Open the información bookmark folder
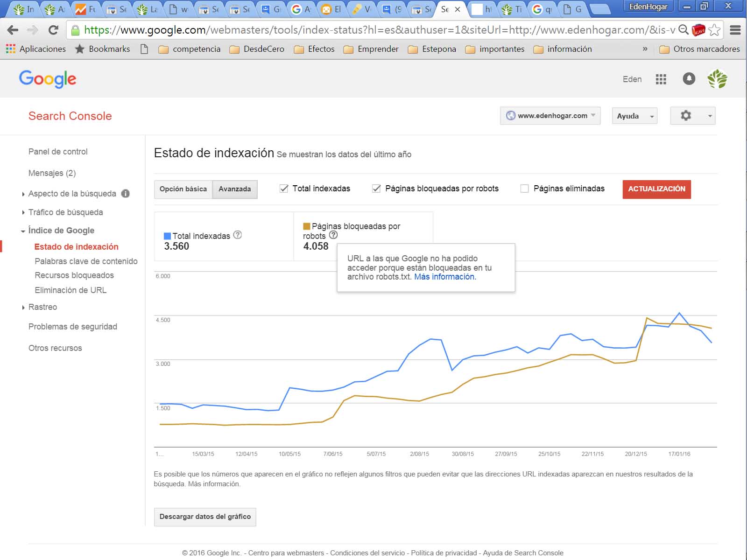Viewport: 747px width, 560px height. point(563,49)
